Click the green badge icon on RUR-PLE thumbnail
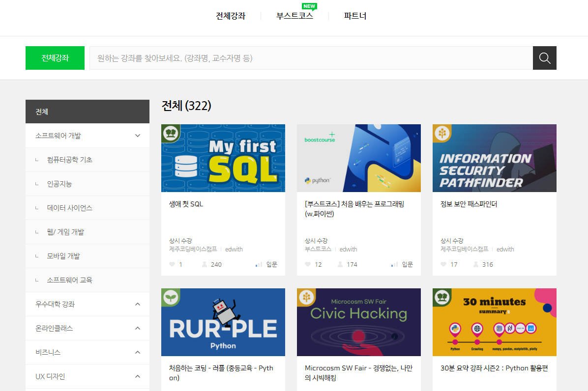 [x=171, y=297]
